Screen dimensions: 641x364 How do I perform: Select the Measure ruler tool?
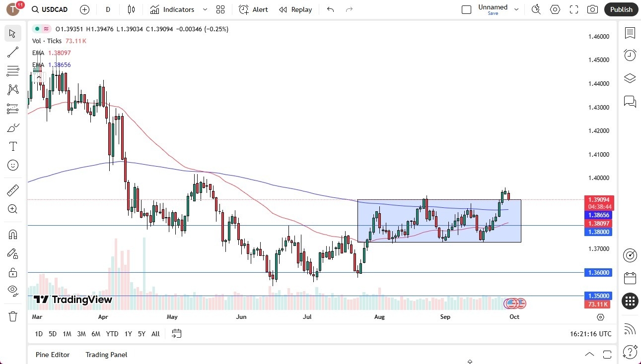pos(12,190)
